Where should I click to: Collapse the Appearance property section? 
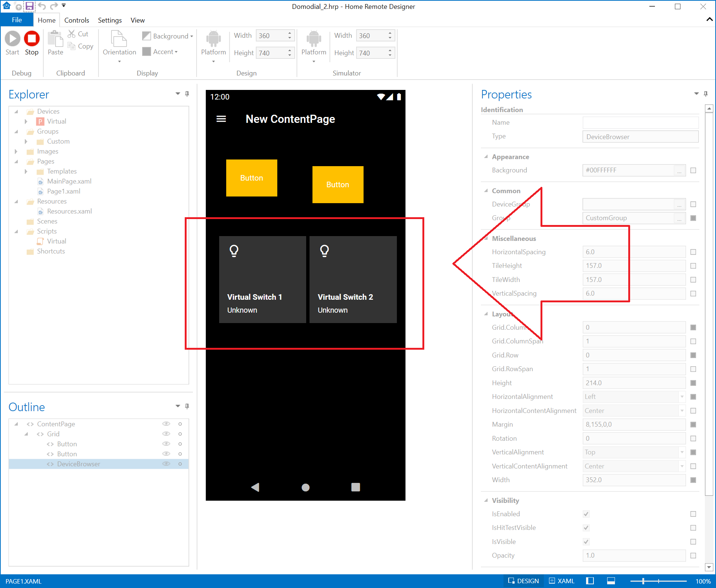click(486, 157)
